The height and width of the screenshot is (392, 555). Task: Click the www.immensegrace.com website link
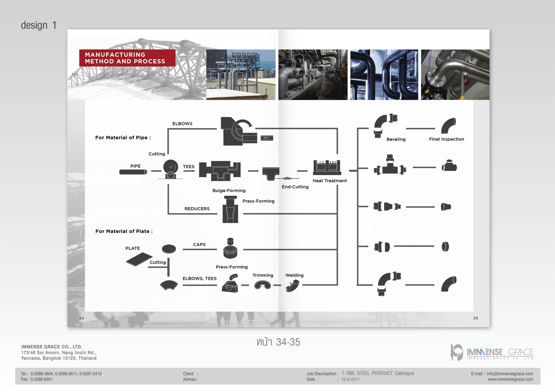tap(510, 379)
